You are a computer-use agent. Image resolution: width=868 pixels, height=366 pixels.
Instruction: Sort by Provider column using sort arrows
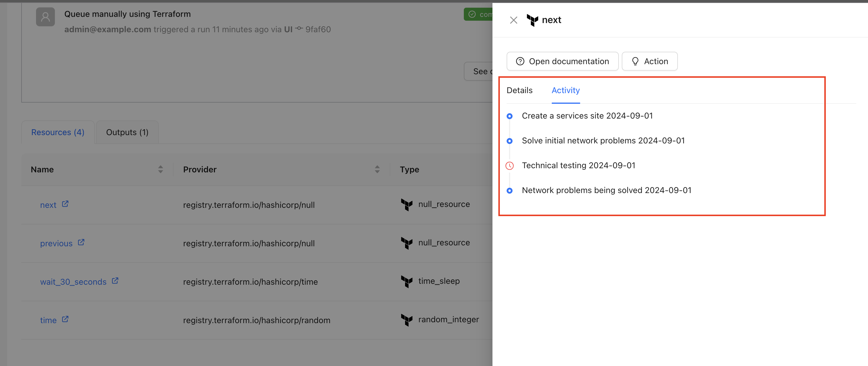click(x=377, y=169)
